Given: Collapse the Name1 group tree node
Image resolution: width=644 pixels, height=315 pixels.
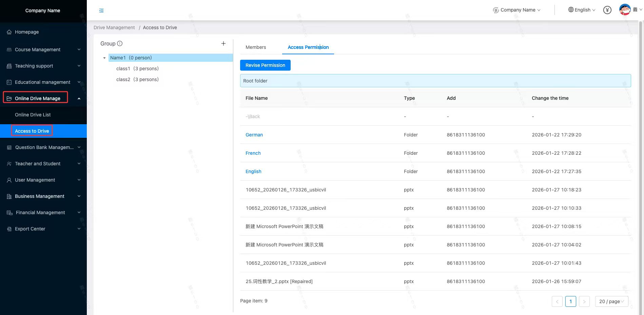Looking at the screenshot, I should [x=104, y=58].
